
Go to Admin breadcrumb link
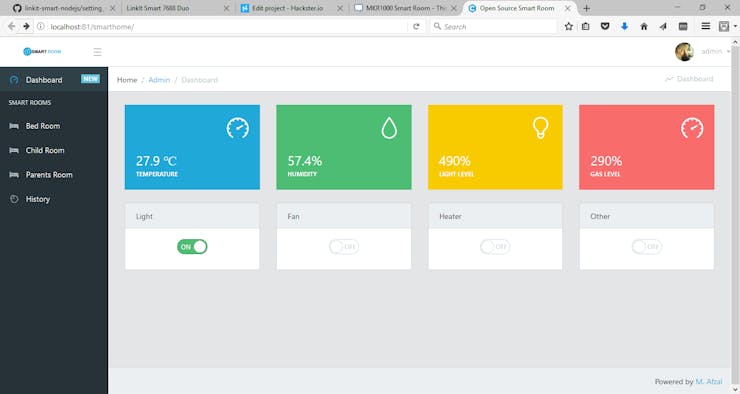point(159,80)
